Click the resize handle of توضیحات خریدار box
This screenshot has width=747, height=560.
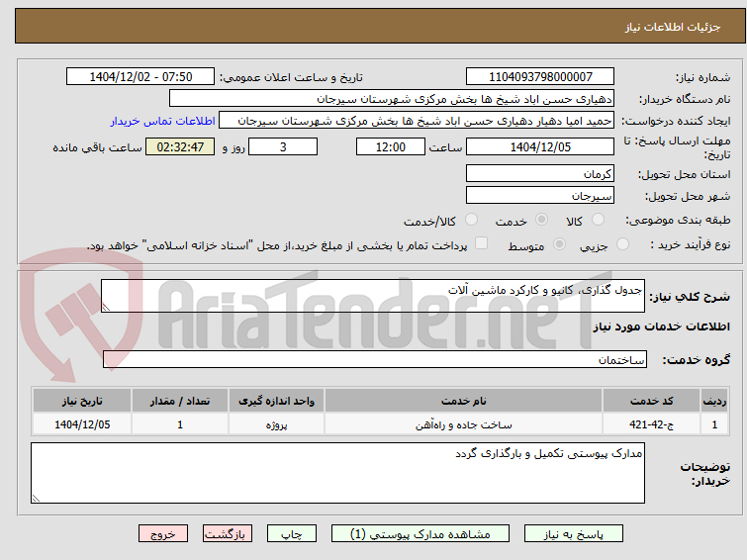click(37, 498)
